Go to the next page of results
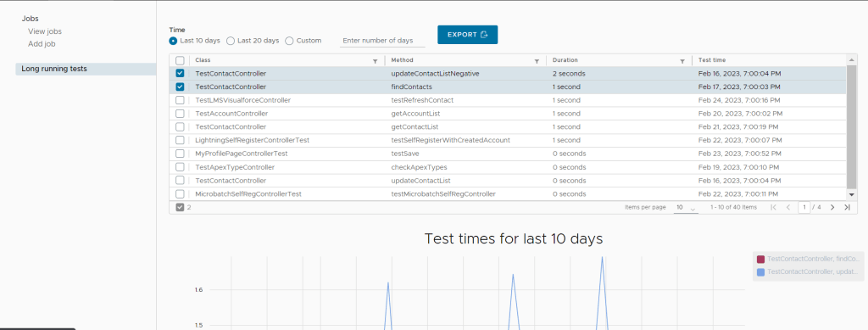Image resolution: width=868 pixels, height=330 pixels. click(832, 207)
